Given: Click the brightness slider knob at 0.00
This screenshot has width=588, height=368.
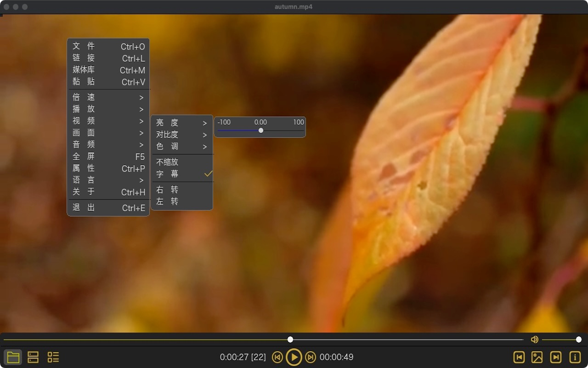Looking at the screenshot, I should point(261,131).
